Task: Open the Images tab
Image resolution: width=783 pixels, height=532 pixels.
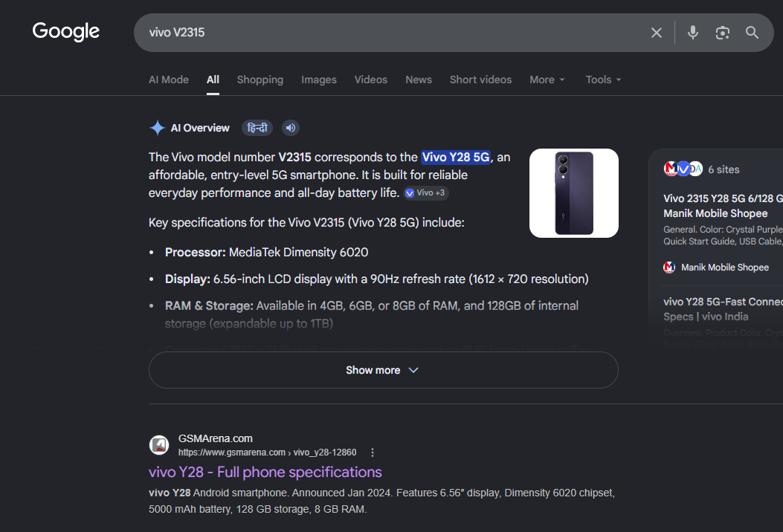Action: coord(318,80)
